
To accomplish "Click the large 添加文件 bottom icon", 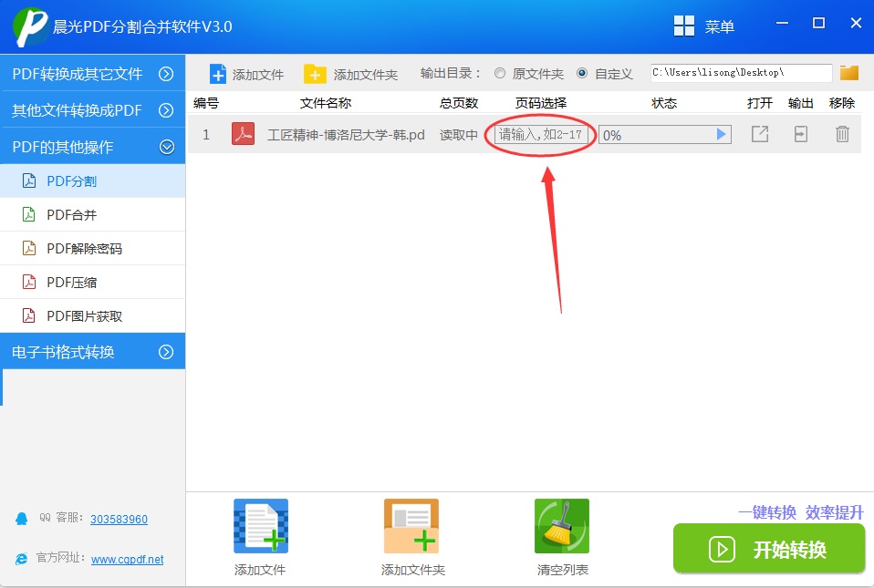I will [260, 526].
